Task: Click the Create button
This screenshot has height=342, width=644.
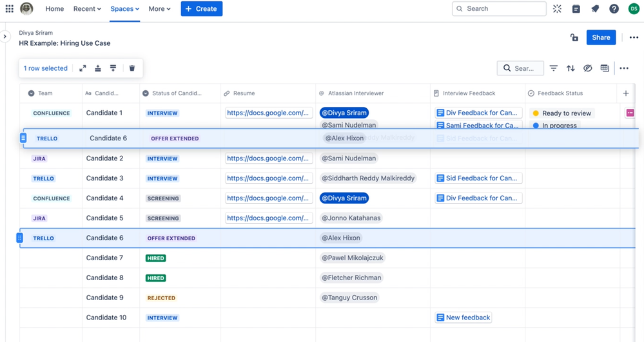Action: (x=202, y=8)
